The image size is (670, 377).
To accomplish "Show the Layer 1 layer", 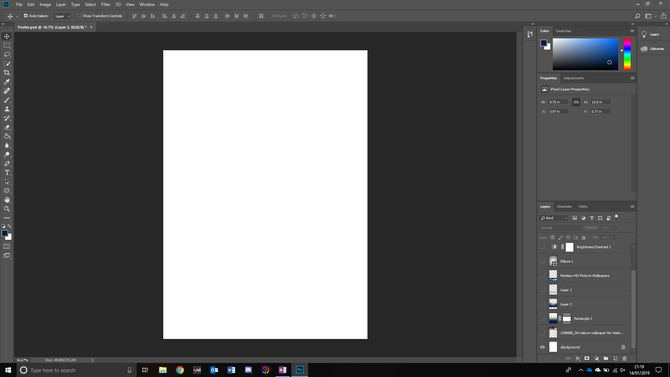I will tap(543, 290).
